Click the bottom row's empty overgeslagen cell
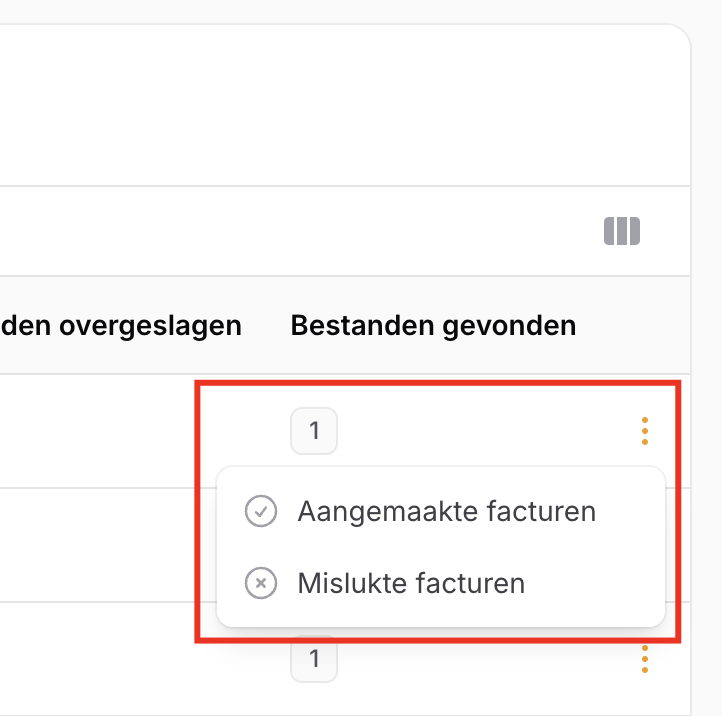The height and width of the screenshot is (716, 722). point(100,659)
